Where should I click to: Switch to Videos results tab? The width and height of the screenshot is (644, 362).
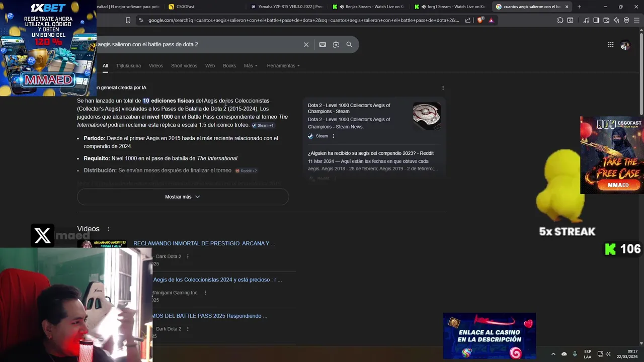coord(156,66)
